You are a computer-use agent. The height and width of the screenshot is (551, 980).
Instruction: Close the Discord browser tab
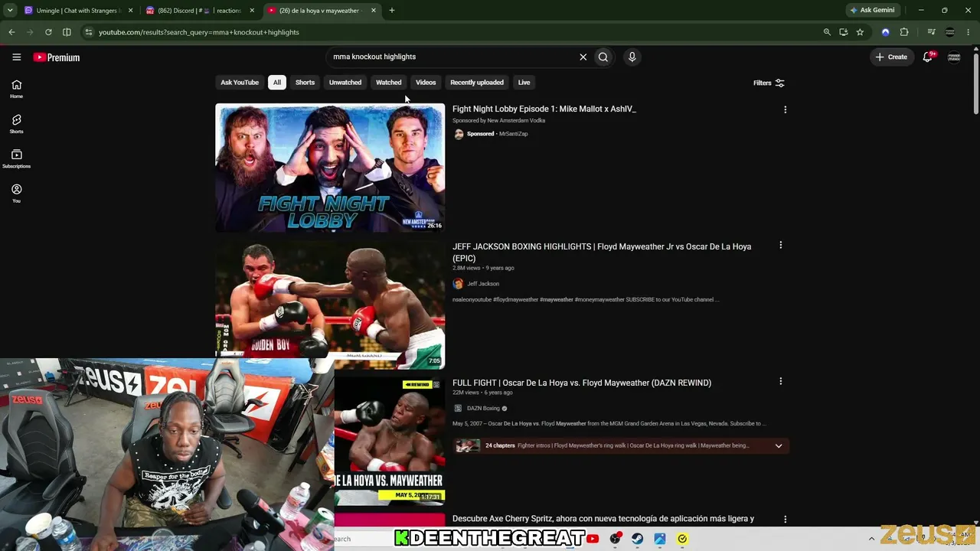click(x=252, y=11)
